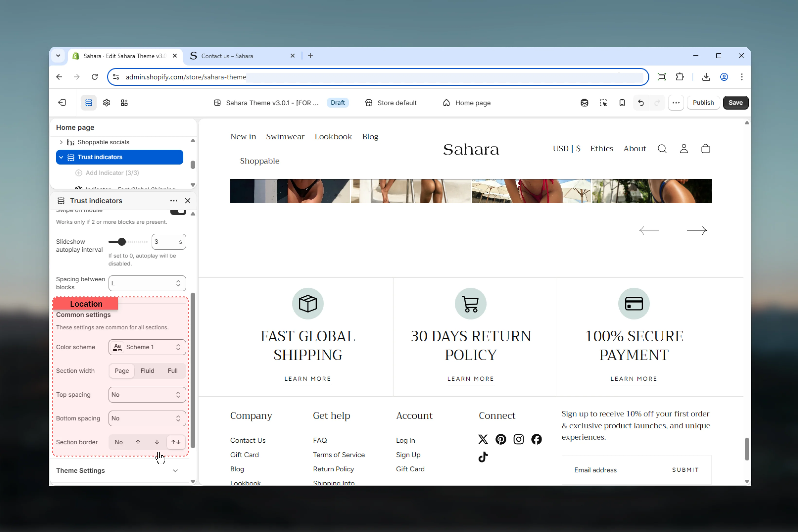
Task: Click the exit editor icon
Action: [x=62, y=102]
